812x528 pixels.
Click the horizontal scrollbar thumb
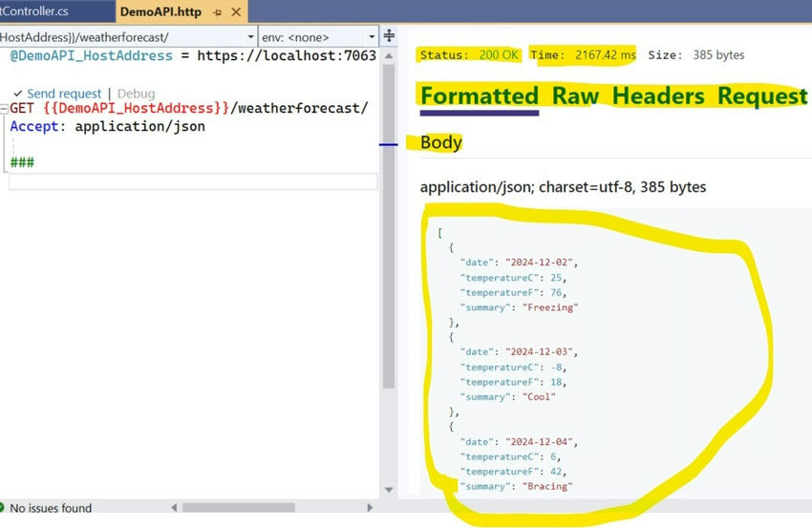[x=239, y=508]
